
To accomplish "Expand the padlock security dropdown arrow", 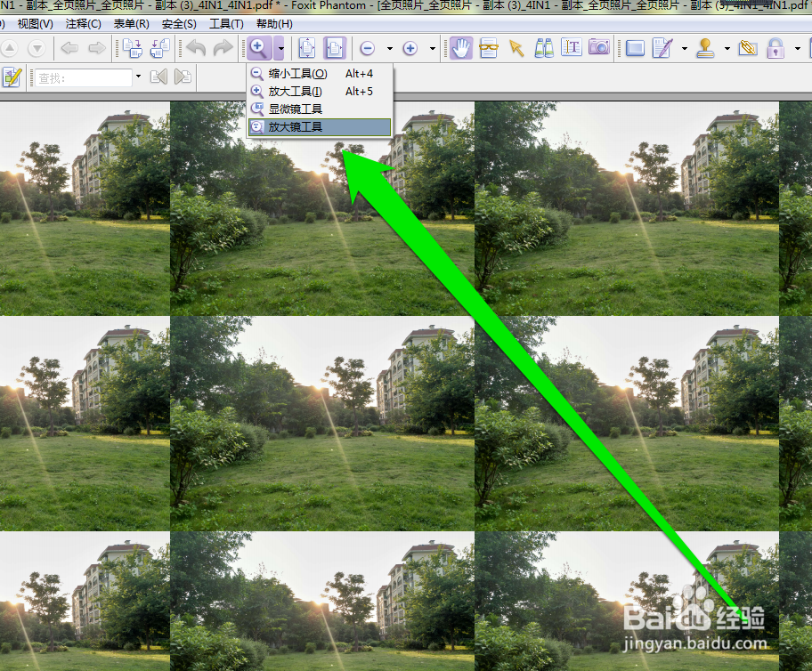I will point(798,49).
